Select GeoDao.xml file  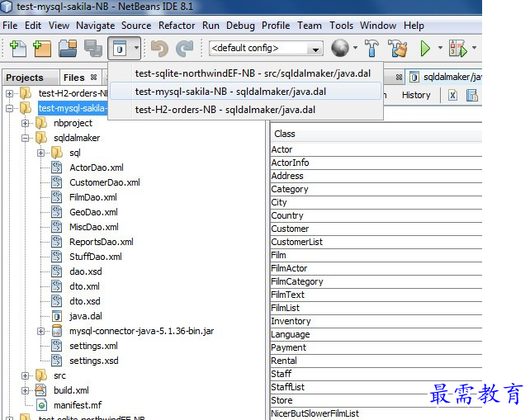coord(93,212)
